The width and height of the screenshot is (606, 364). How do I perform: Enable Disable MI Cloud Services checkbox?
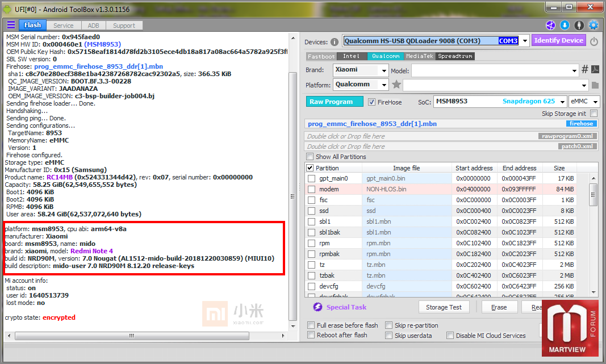[x=450, y=336]
